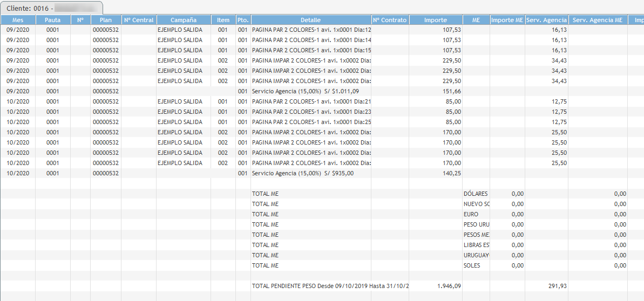The width and height of the screenshot is (644, 301).
Task: Select the DÓLARES currency cell
Action: pos(476,194)
